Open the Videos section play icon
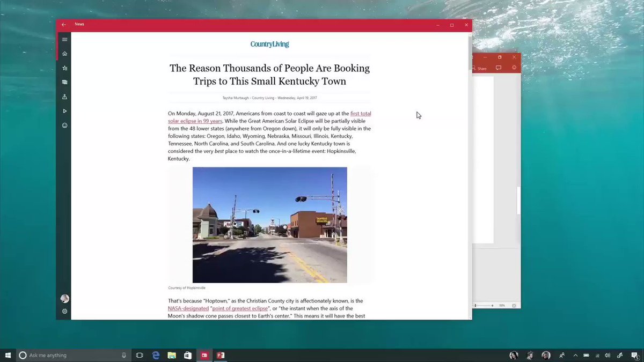Screen dimensions: 644x362 (64, 111)
